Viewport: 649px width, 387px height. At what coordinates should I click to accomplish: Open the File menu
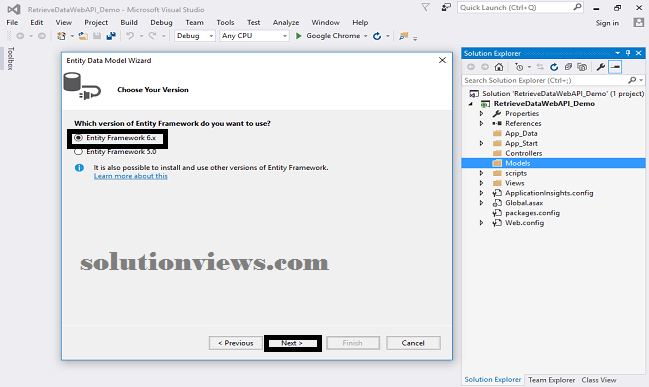(12, 22)
